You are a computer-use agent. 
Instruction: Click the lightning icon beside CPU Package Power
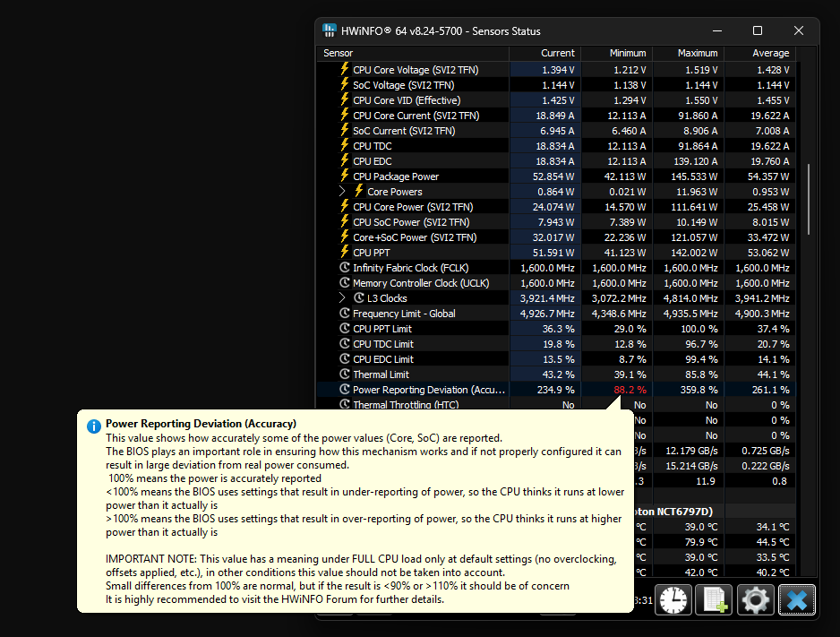[345, 176]
